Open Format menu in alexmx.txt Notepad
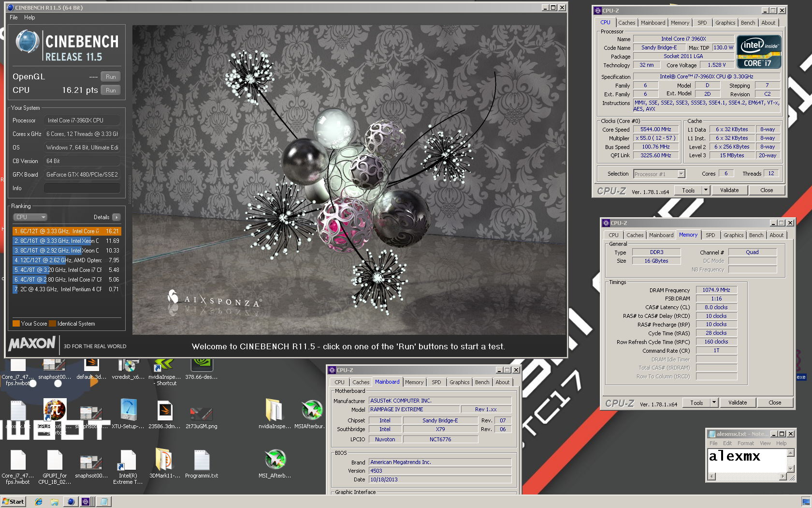 pyautogui.click(x=745, y=443)
